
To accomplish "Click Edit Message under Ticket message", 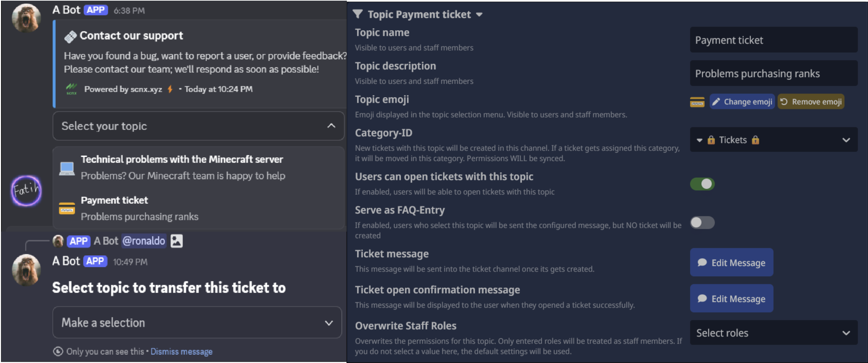I will pos(731,262).
